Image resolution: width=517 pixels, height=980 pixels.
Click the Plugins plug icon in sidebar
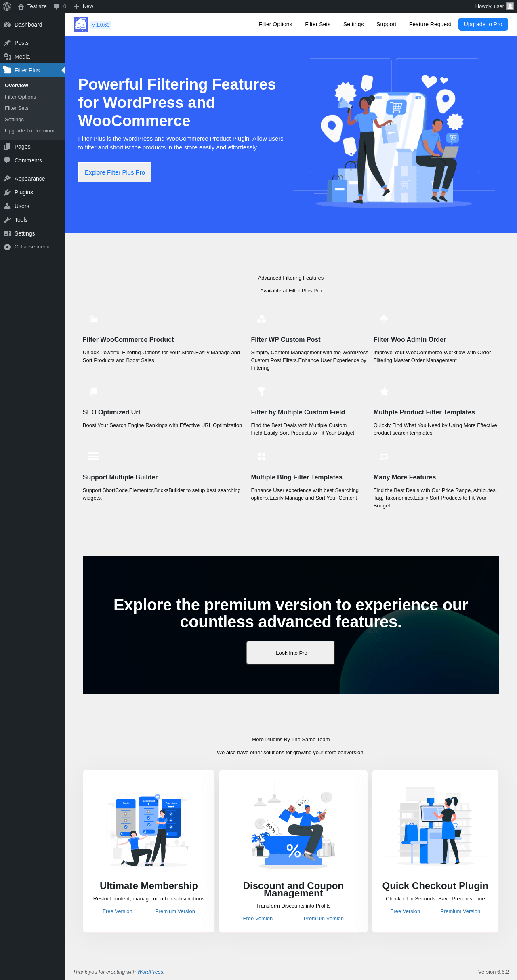[7, 192]
